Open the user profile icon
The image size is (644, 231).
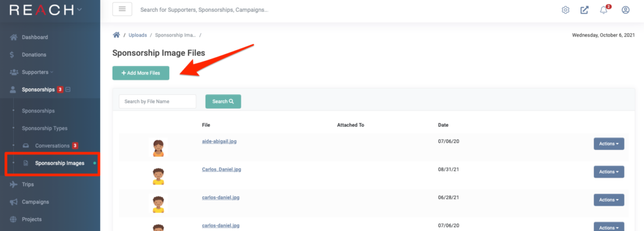(626, 10)
